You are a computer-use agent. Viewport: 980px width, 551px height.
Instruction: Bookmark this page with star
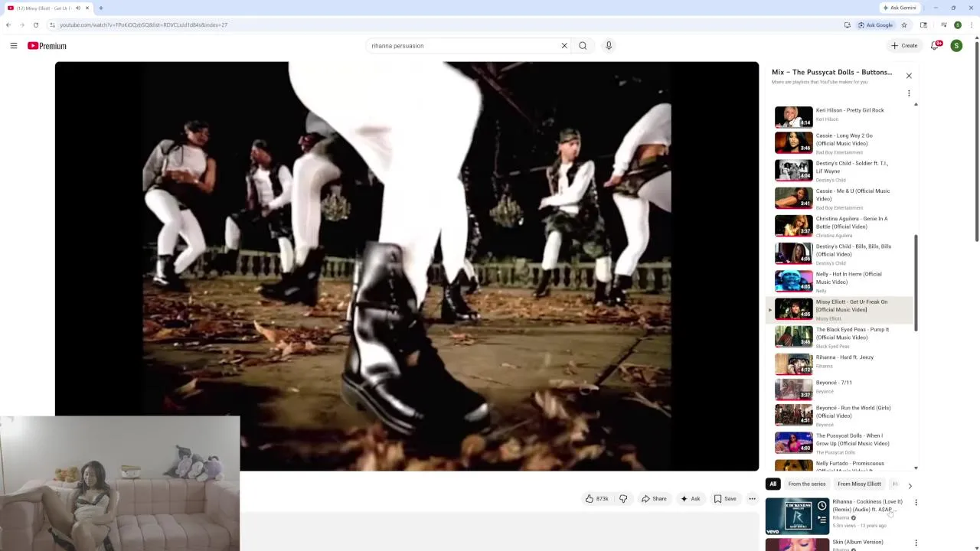pyautogui.click(x=904, y=24)
